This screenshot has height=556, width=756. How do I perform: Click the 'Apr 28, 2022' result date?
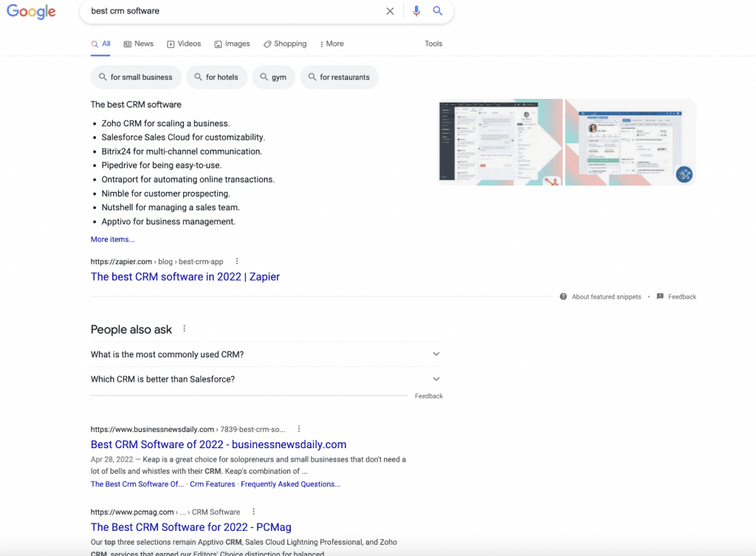(x=112, y=459)
